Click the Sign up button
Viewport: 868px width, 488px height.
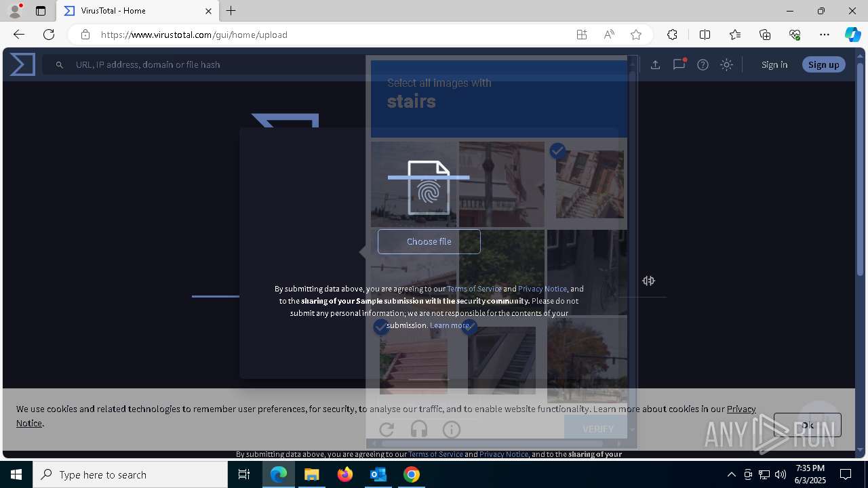(824, 64)
